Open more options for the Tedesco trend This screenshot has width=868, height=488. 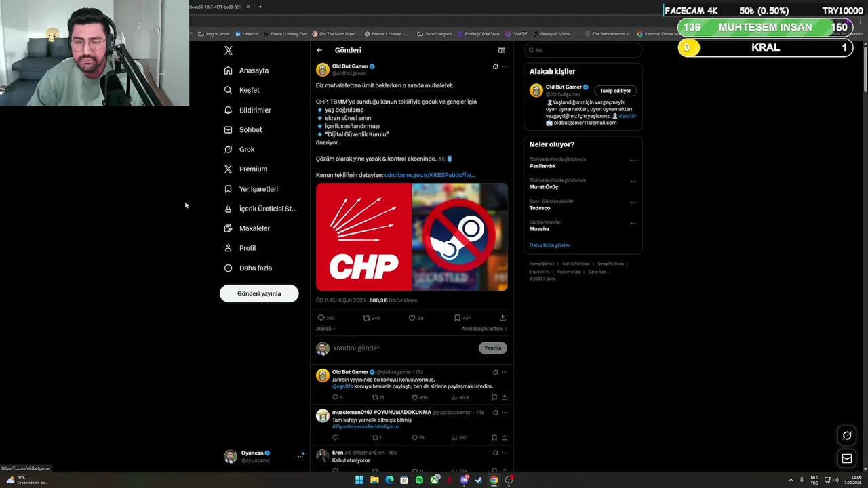click(x=633, y=203)
